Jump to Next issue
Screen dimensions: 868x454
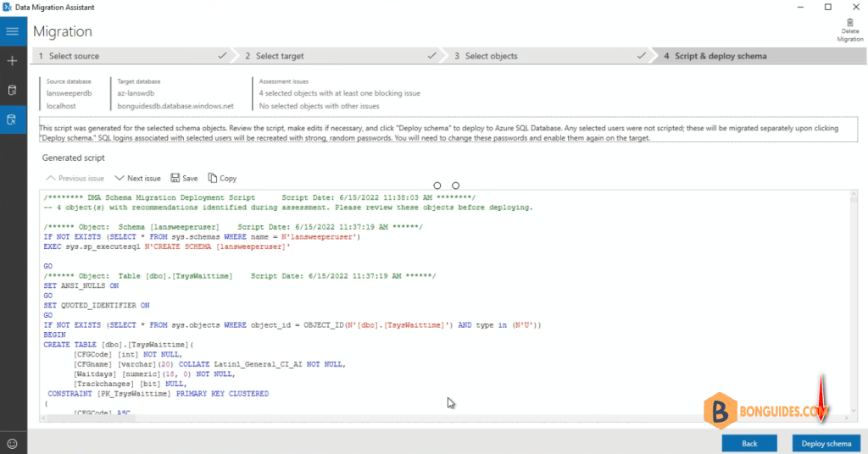tap(137, 178)
